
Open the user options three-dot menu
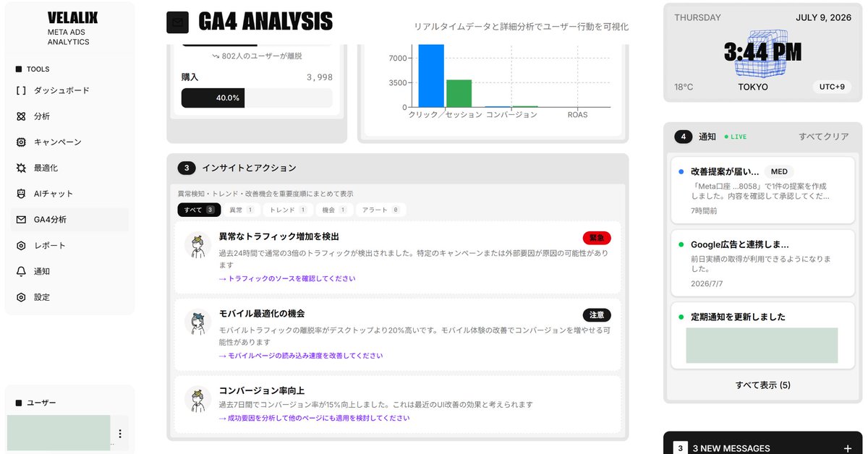tap(120, 434)
